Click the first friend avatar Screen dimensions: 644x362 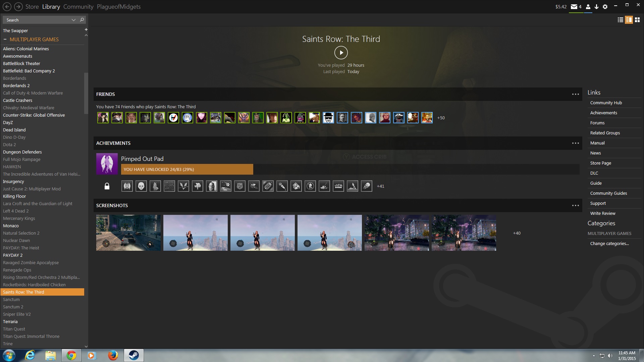103,118
